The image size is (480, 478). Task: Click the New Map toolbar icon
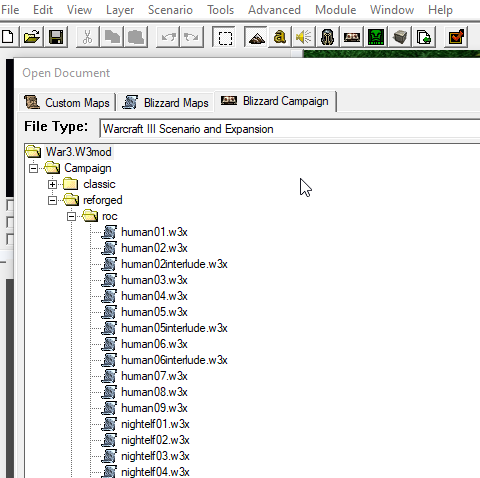8,37
